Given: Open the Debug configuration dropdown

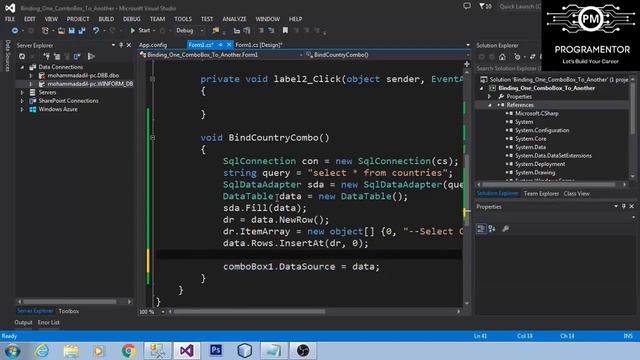Looking at the screenshot, I should (x=189, y=31).
